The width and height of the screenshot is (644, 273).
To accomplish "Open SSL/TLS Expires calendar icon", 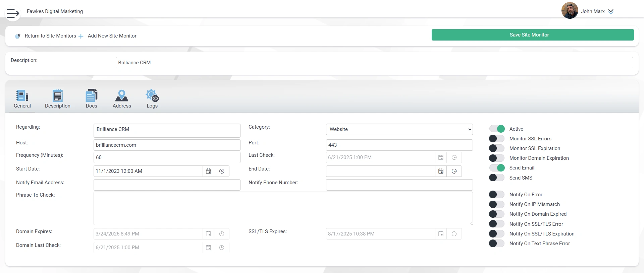I will 441,234.
